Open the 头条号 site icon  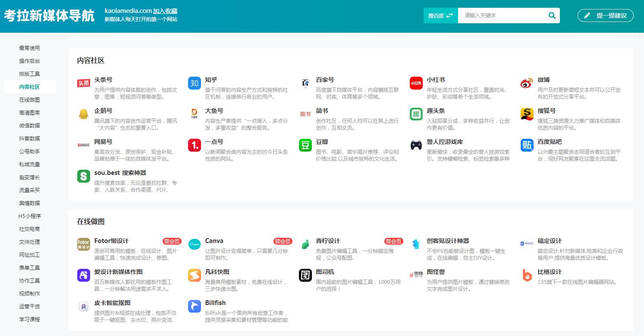[x=84, y=83]
